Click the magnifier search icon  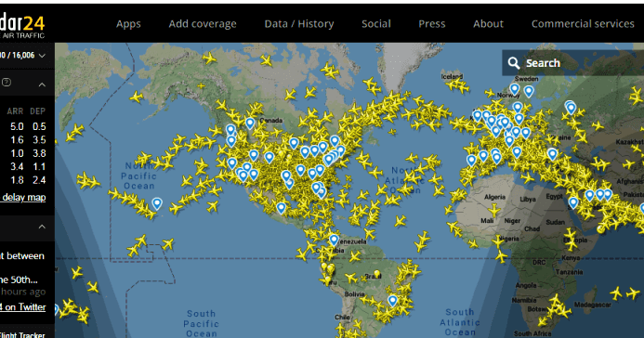pyautogui.click(x=513, y=63)
